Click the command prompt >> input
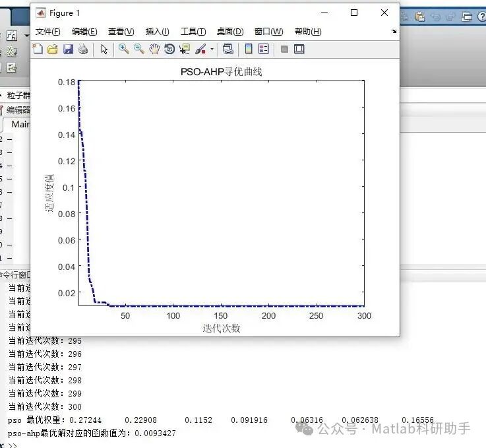The image size is (486, 448). (x=13, y=445)
